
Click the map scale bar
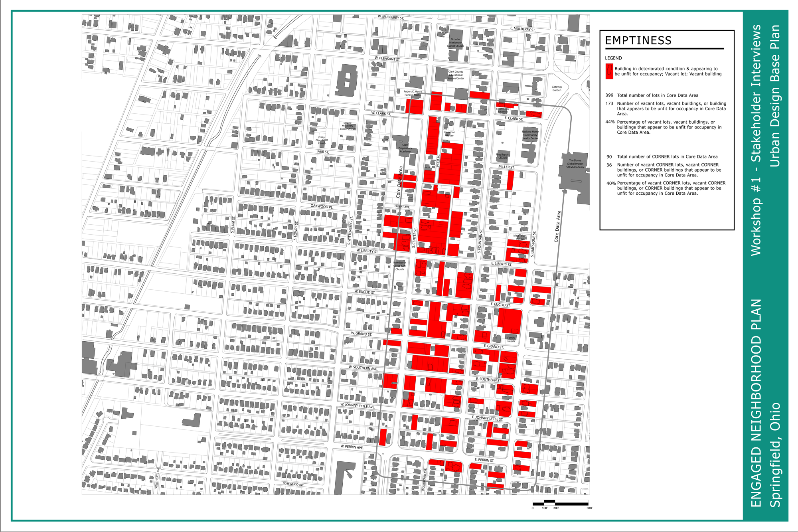coord(560,503)
